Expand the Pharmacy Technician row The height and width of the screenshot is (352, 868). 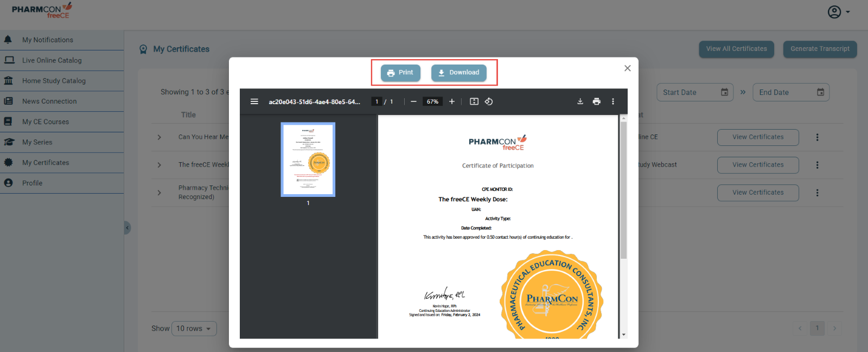(x=159, y=193)
